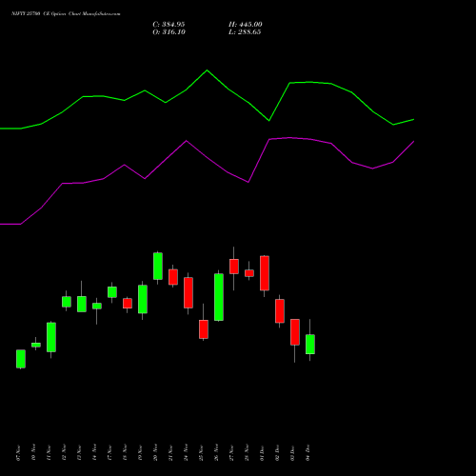Click the red candle for 18 Nov

tap(128, 304)
